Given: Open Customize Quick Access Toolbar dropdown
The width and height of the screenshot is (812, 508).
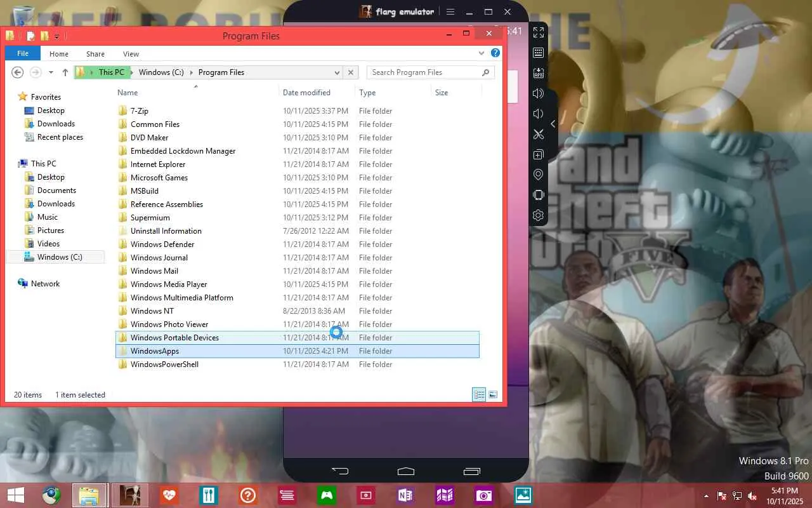Looking at the screenshot, I should point(56,36).
